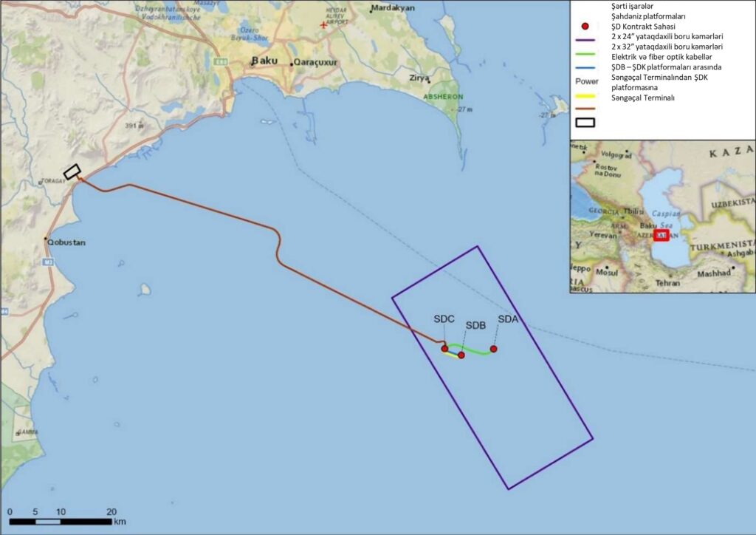The height and width of the screenshot is (535, 756).
Task: Click the SDA platform red marker
Action: click(493, 349)
